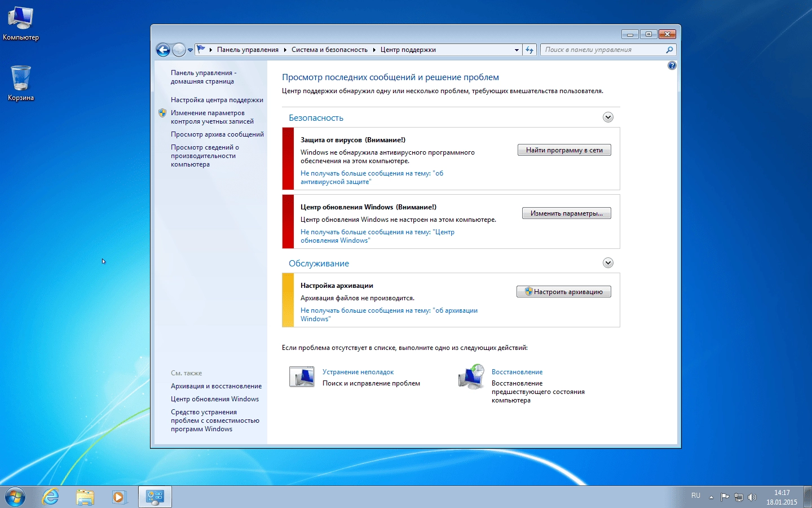Click Система и безопасность breadcrumb
The height and width of the screenshot is (508, 812).
point(329,50)
